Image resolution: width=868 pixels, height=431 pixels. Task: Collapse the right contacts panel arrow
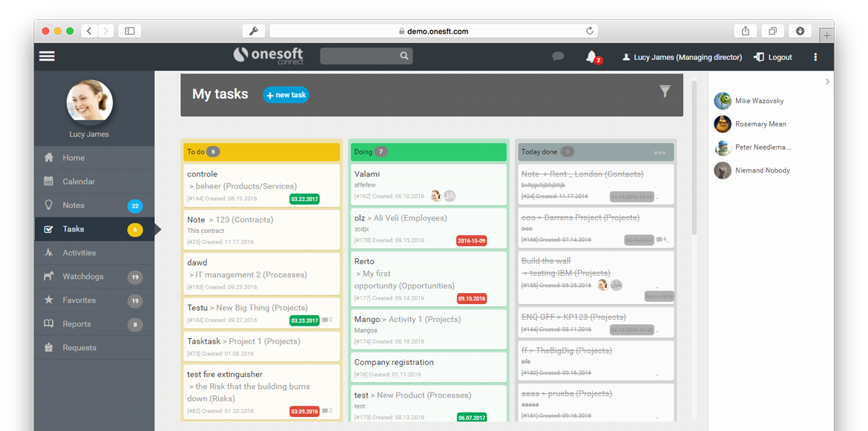click(x=827, y=82)
